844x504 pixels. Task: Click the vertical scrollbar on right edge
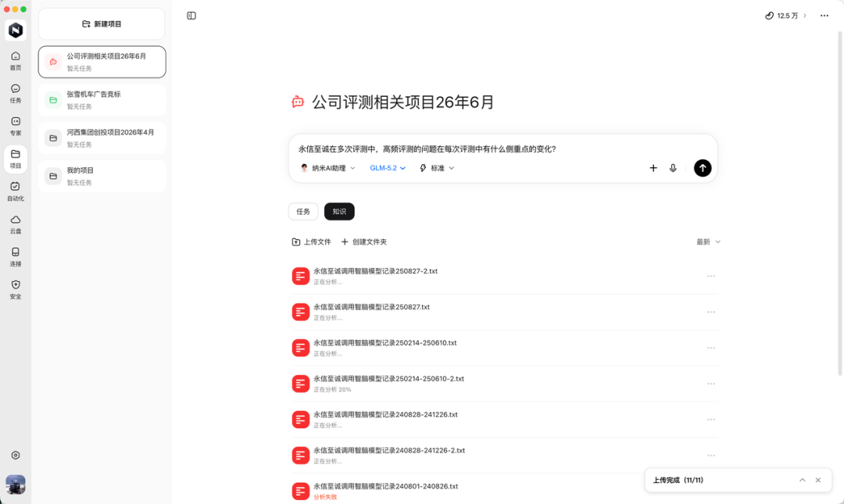[x=839, y=203]
